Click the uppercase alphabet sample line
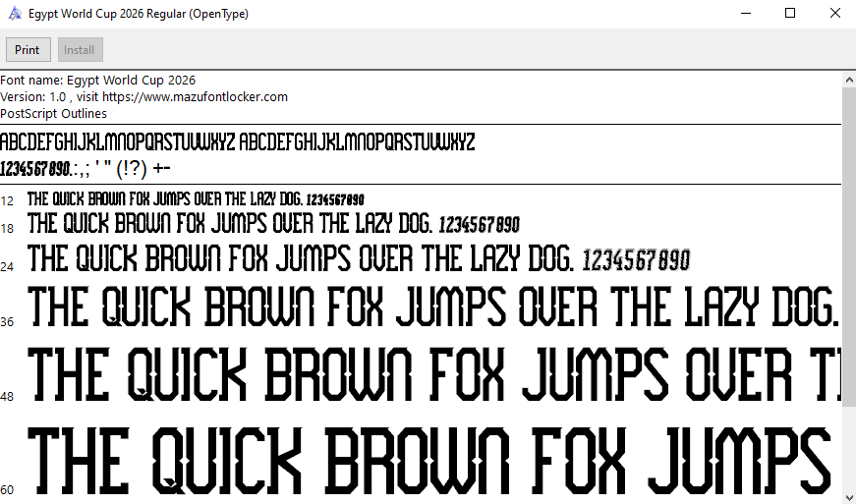This screenshot has width=856, height=504. coord(238,142)
